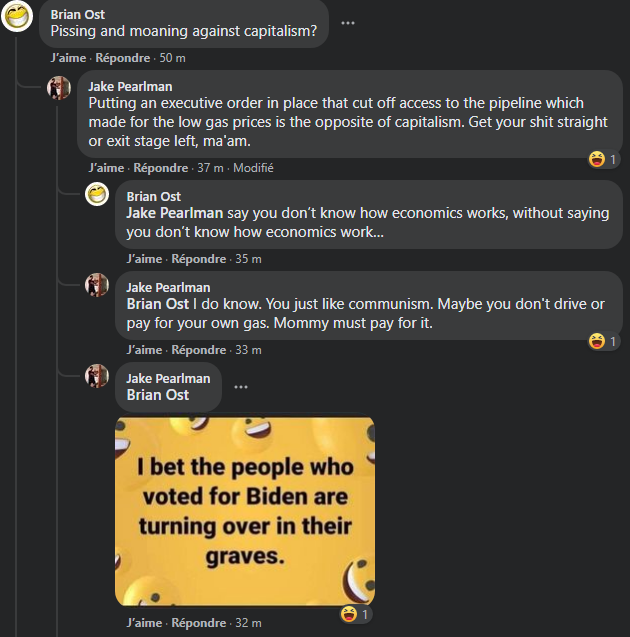Open the 33 m timestamp link
The width and height of the screenshot is (630, 637).
click(x=248, y=350)
